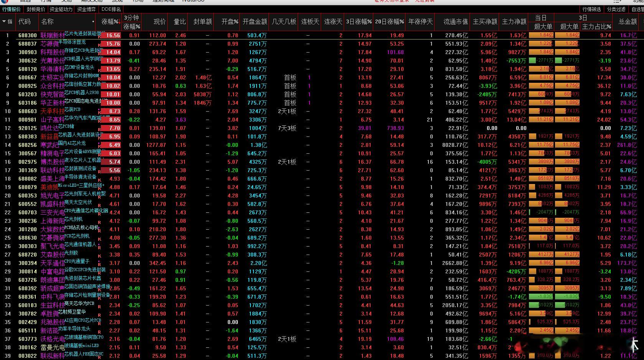Sort by the 代码 column header
644x360 pixels.
(x=25, y=22)
